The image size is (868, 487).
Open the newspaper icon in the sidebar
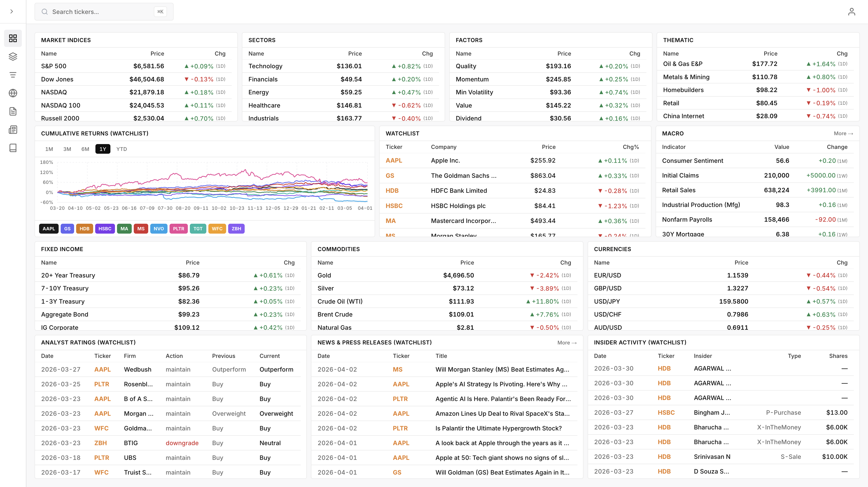(13, 130)
